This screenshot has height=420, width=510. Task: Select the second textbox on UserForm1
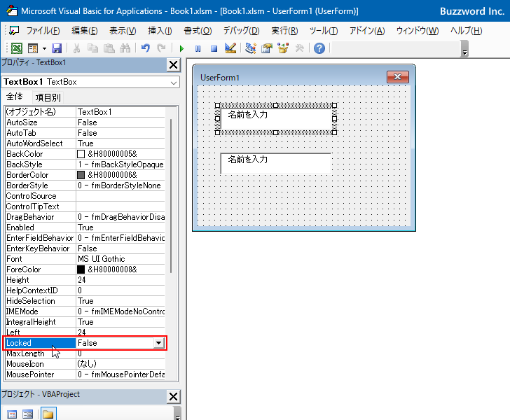276,164
